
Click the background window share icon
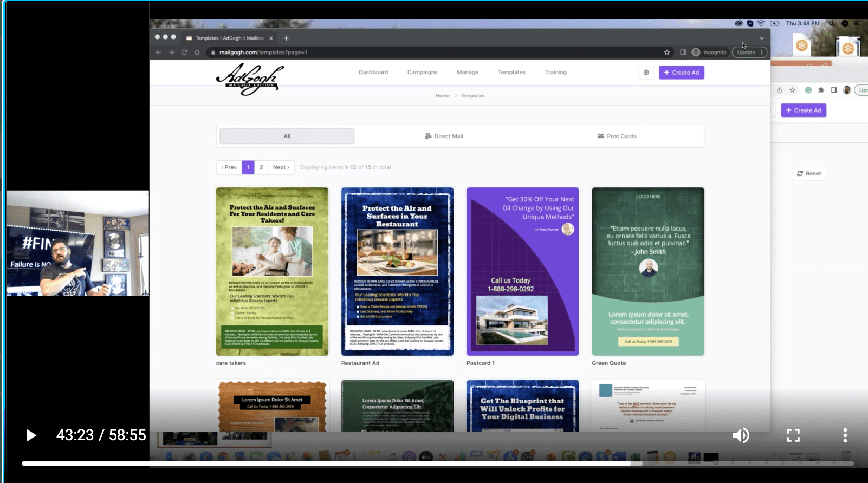(779, 90)
